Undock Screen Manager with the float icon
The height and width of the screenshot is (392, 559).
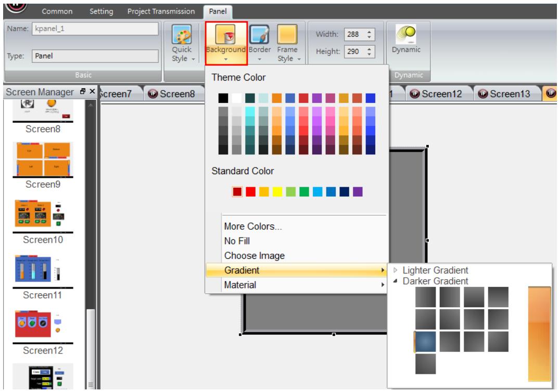83,92
